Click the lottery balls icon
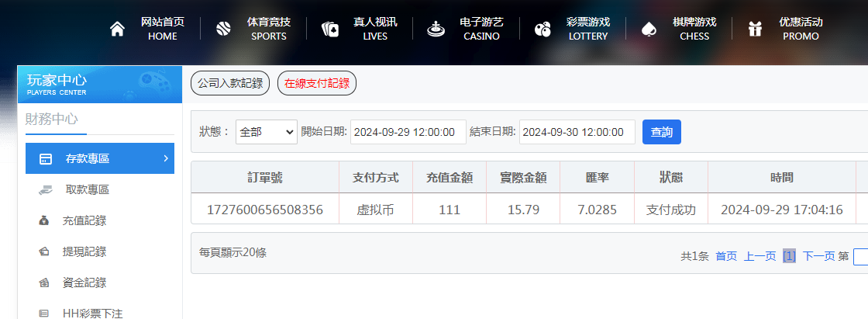Viewport: 868px width, 319px height. (x=542, y=29)
